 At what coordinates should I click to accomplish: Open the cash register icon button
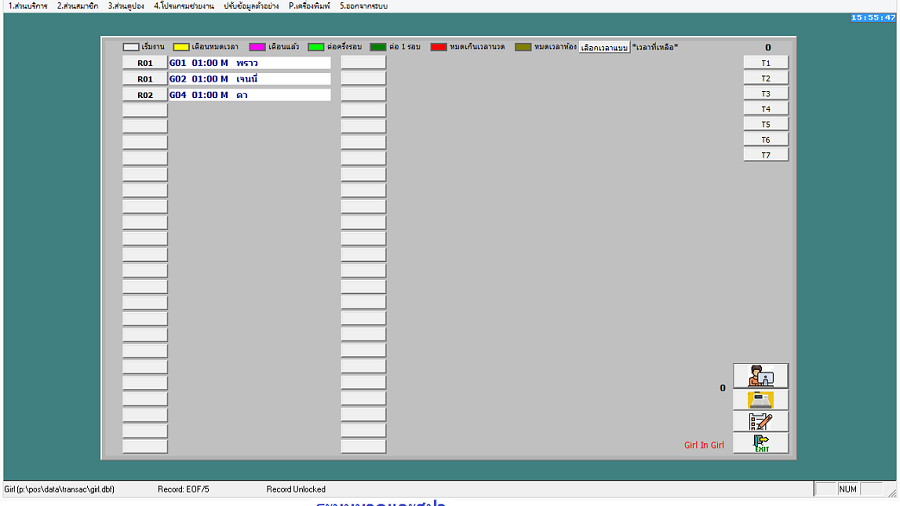coord(760,399)
